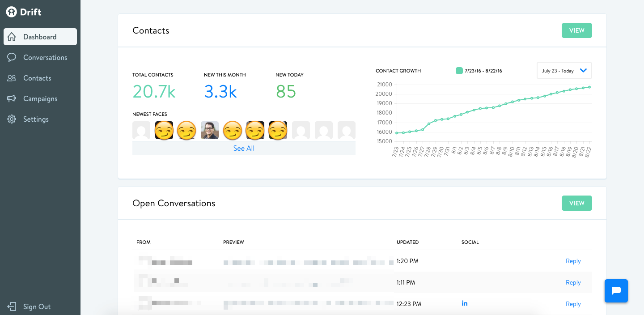Click the chevron on the date selector
The image size is (644, 315).
(583, 70)
